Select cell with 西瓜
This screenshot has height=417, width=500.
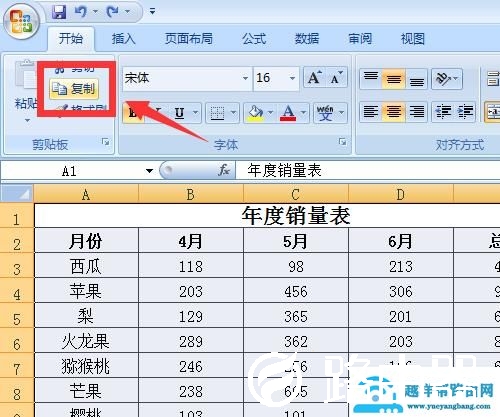click(86, 266)
